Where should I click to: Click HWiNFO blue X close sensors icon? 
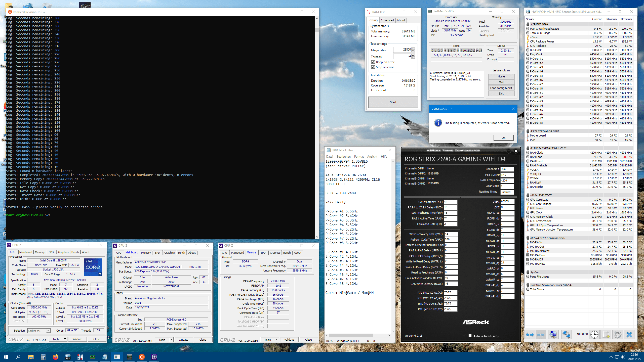[x=629, y=335]
